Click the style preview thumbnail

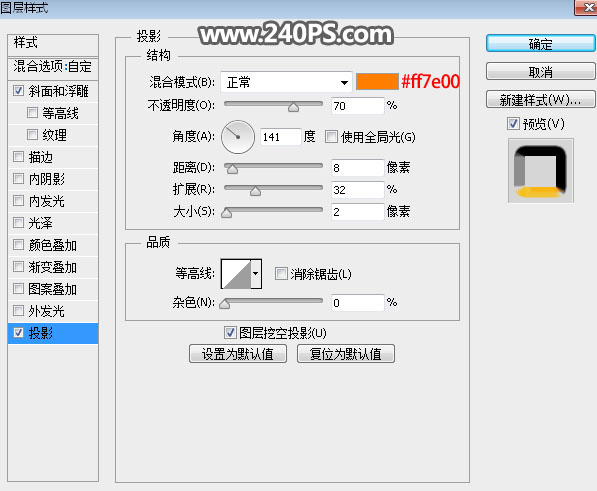coord(541,171)
